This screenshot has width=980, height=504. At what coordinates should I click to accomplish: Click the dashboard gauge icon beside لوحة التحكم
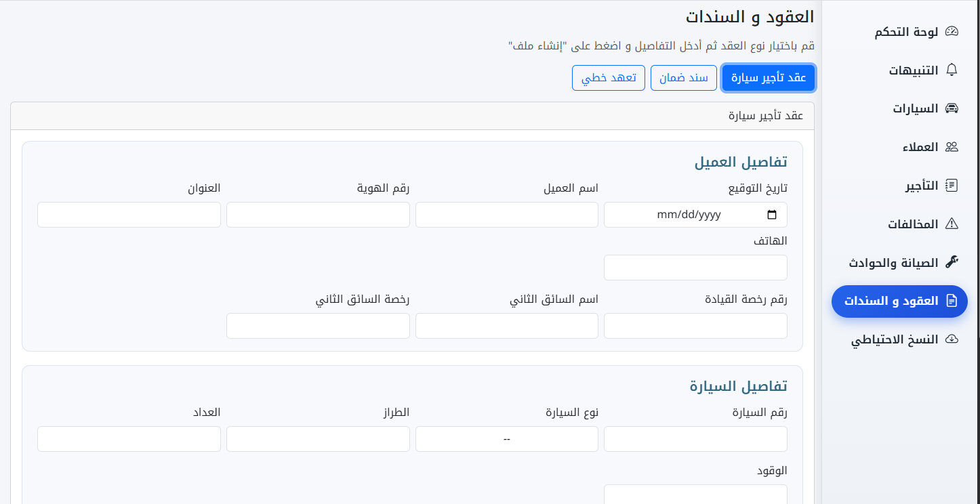click(x=952, y=31)
